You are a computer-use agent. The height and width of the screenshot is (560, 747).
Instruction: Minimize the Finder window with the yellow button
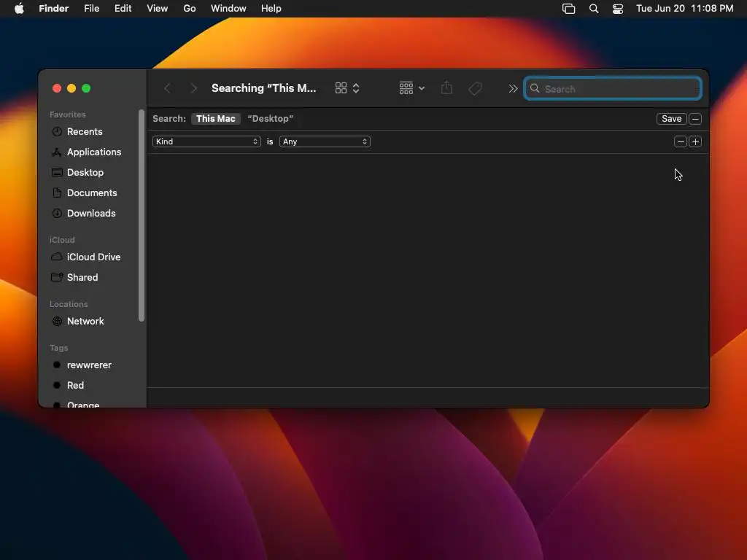coord(71,88)
